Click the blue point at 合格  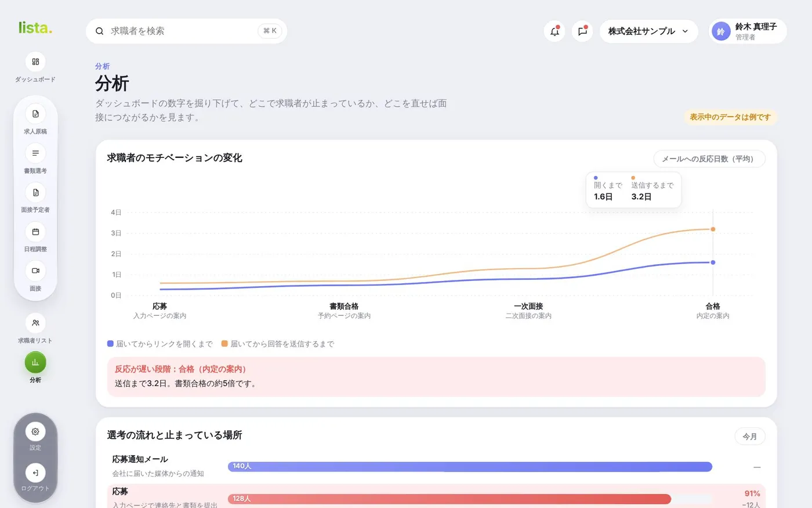713,262
